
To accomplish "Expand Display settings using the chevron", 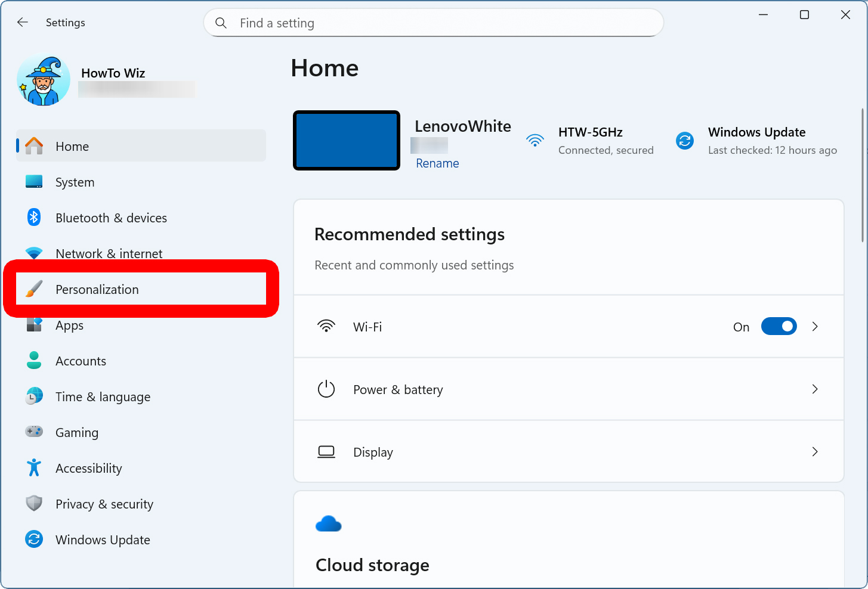I will (x=815, y=452).
